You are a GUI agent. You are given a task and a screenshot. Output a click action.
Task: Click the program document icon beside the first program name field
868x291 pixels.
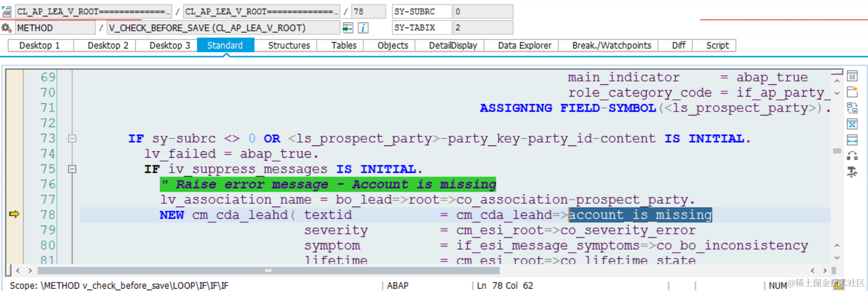coord(7,11)
